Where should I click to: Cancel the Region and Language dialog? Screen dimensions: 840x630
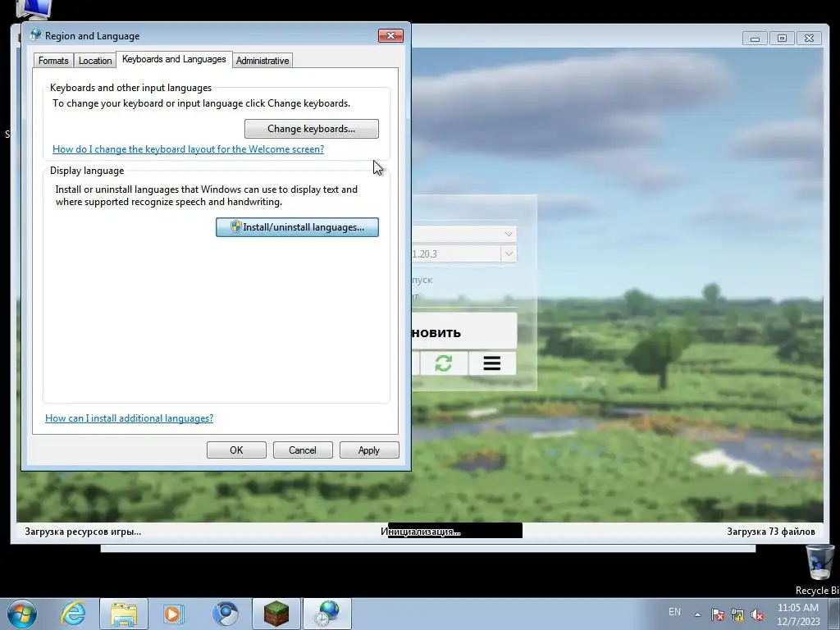tap(303, 450)
